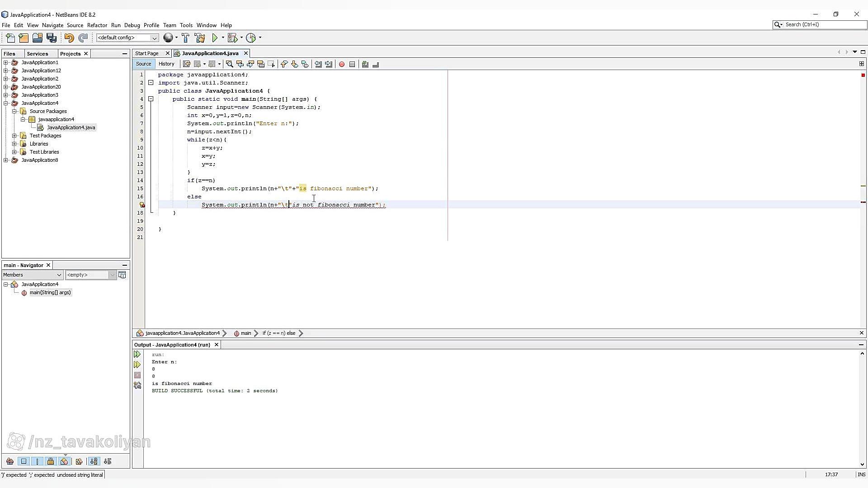Image resolution: width=868 pixels, height=488 pixels.
Task: Click the Undo arrow icon
Action: pyautogui.click(x=69, y=38)
